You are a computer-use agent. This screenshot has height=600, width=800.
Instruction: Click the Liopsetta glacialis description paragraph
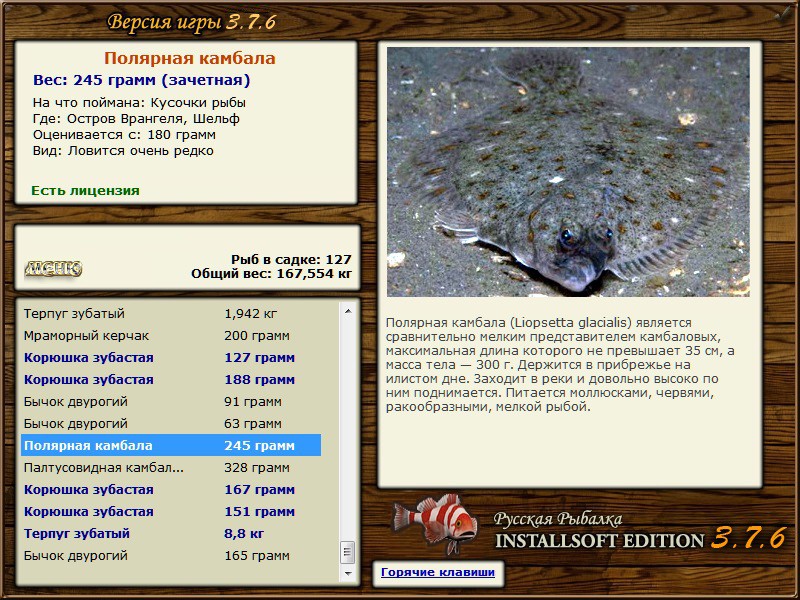coord(560,365)
